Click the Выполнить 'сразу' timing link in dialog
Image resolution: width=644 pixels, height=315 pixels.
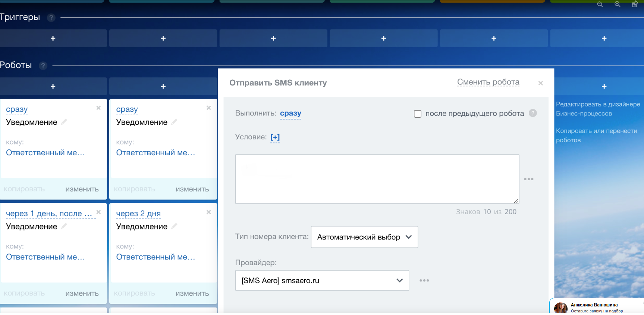[x=290, y=113]
